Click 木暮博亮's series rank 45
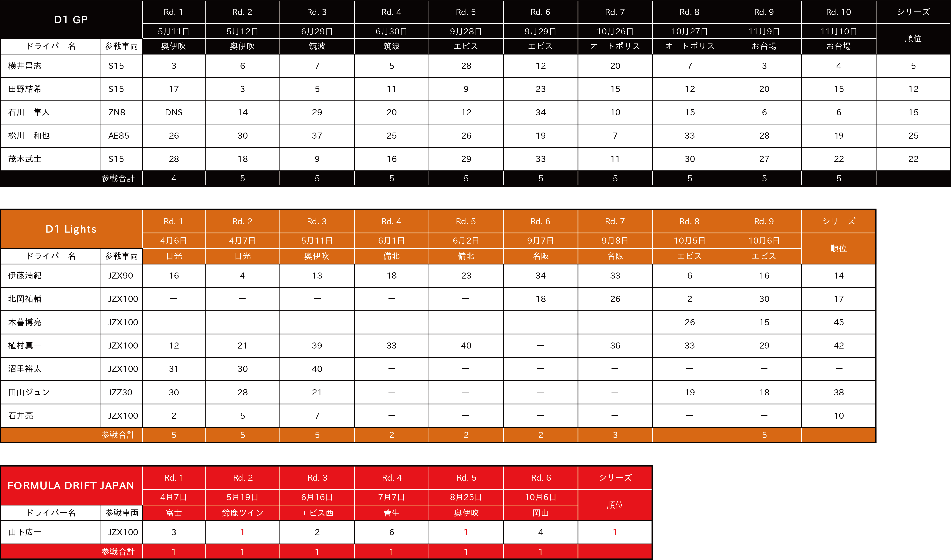This screenshot has width=951, height=560. tap(838, 322)
